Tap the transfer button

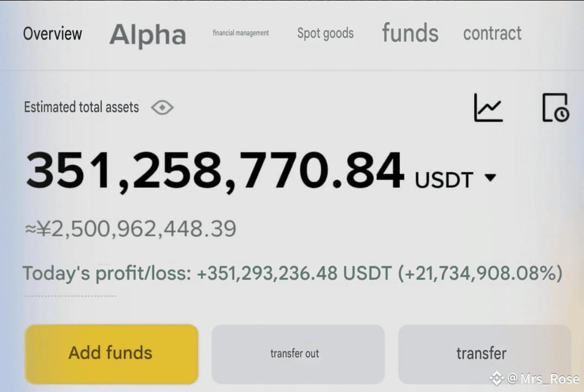click(484, 354)
